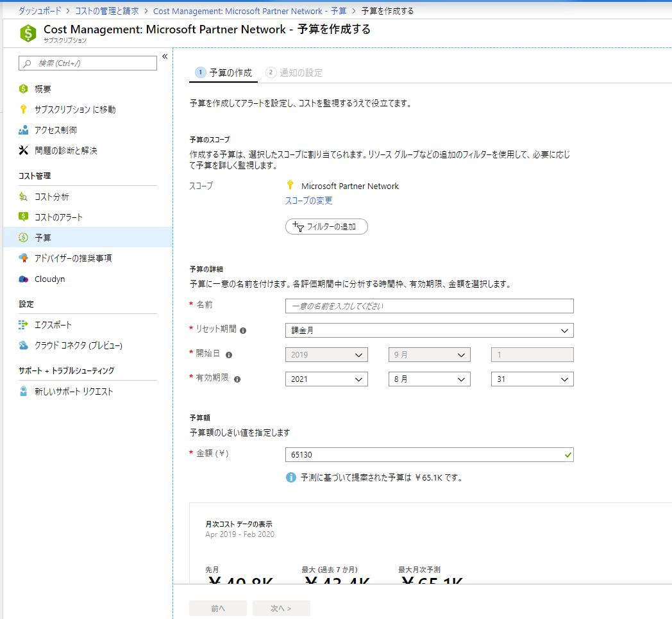This screenshot has width=672, height=619.
Task: Switch to the 予算の作成 tab
Action: point(223,73)
